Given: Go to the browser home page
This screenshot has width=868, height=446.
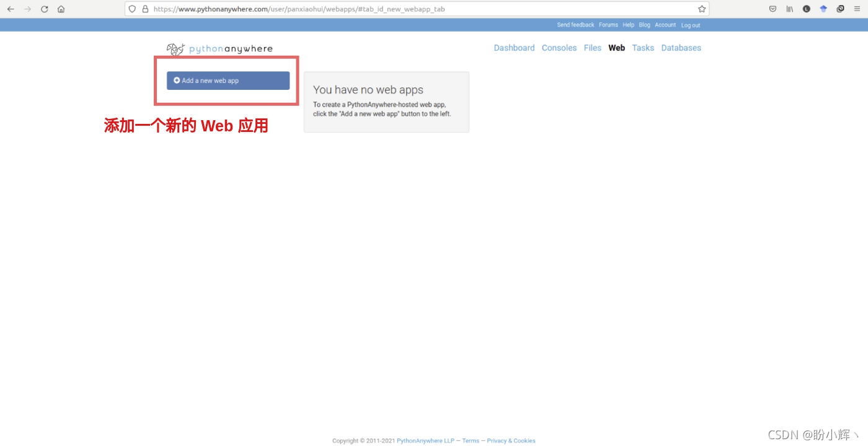Looking at the screenshot, I should pyautogui.click(x=61, y=9).
